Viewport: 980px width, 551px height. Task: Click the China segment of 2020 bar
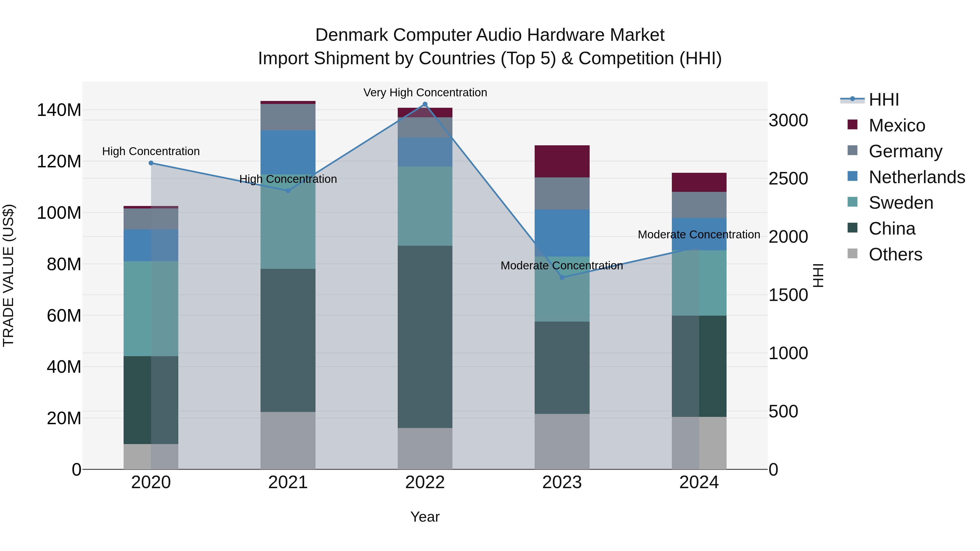click(x=151, y=400)
